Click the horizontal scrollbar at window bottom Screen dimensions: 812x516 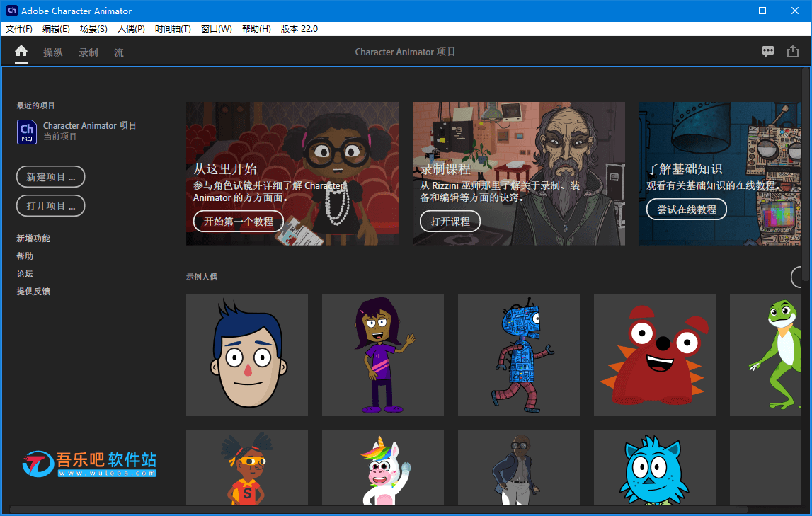tap(378, 510)
